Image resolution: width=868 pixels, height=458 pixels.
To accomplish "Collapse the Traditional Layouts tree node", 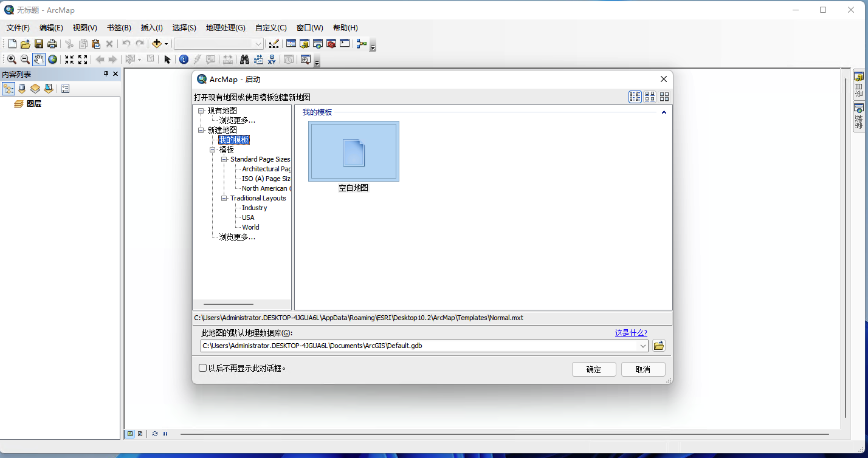I will coord(224,197).
